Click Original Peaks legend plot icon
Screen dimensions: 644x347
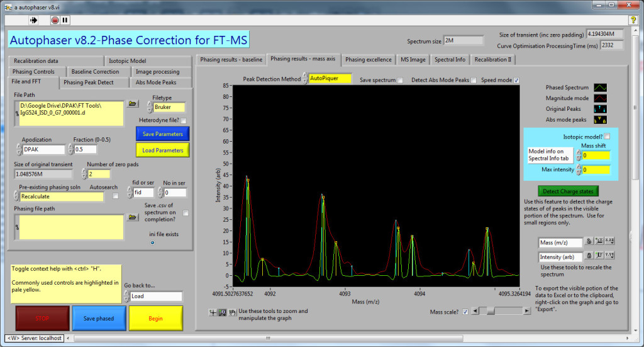coord(600,109)
